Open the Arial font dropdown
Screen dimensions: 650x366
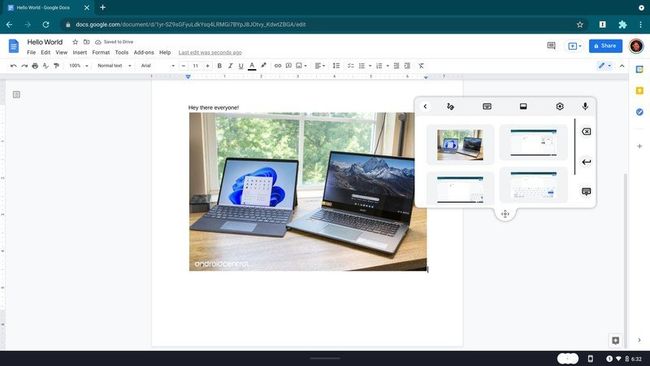coord(158,66)
